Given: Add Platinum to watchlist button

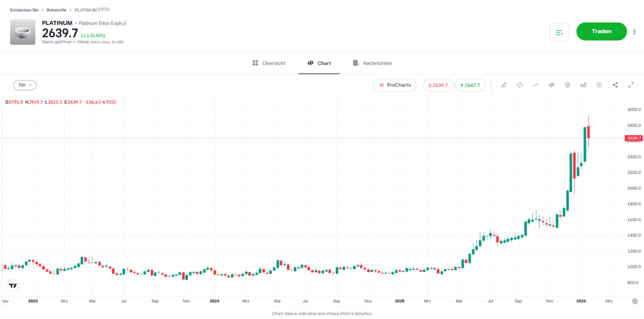Looking at the screenshot, I should click(558, 31).
